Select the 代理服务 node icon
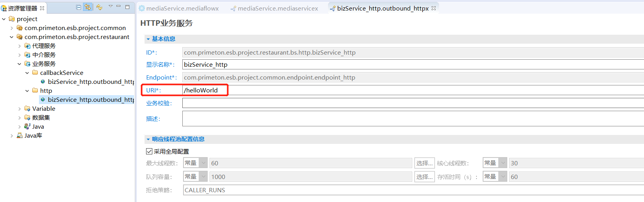The height and width of the screenshot is (202, 644). [x=27, y=46]
